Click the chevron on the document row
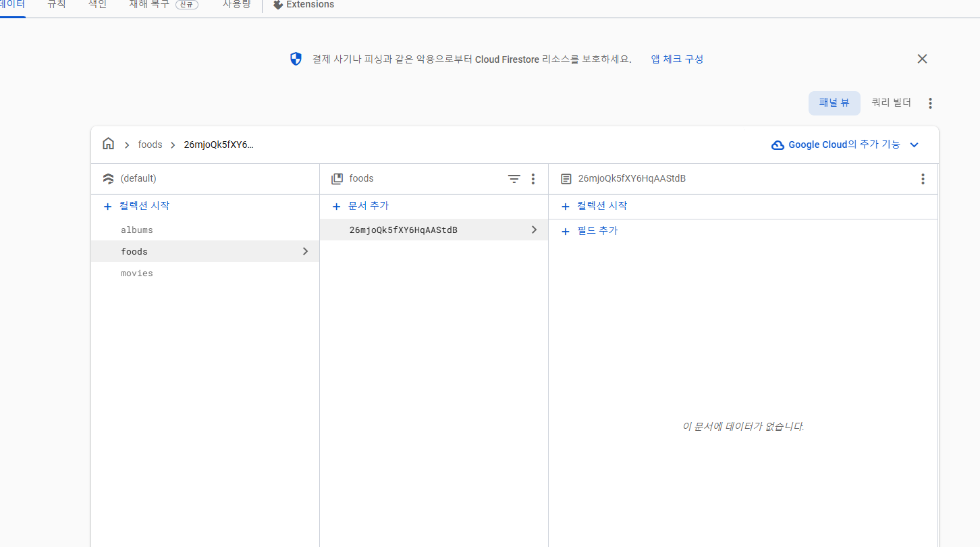Viewport: 980px width, 547px height. pos(534,230)
